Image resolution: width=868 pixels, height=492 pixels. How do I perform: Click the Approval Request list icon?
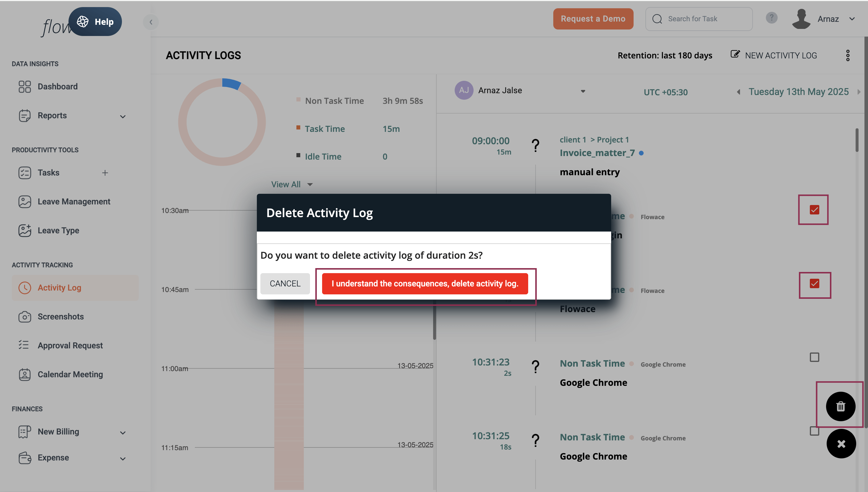(x=24, y=345)
